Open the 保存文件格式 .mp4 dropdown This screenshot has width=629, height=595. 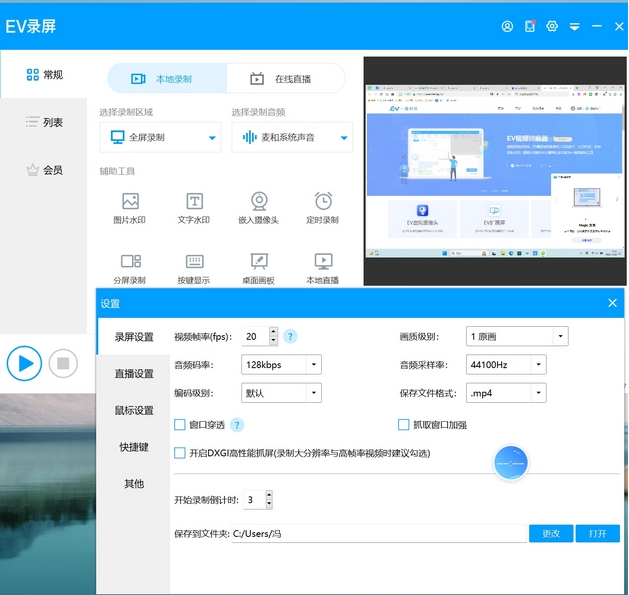point(506,393)
